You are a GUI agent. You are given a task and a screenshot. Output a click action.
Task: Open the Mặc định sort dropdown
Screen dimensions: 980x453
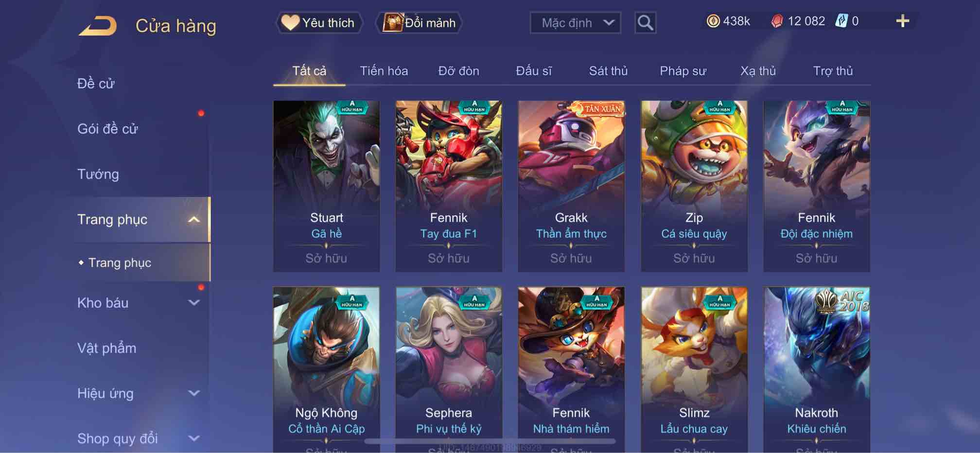click(575, 23)
